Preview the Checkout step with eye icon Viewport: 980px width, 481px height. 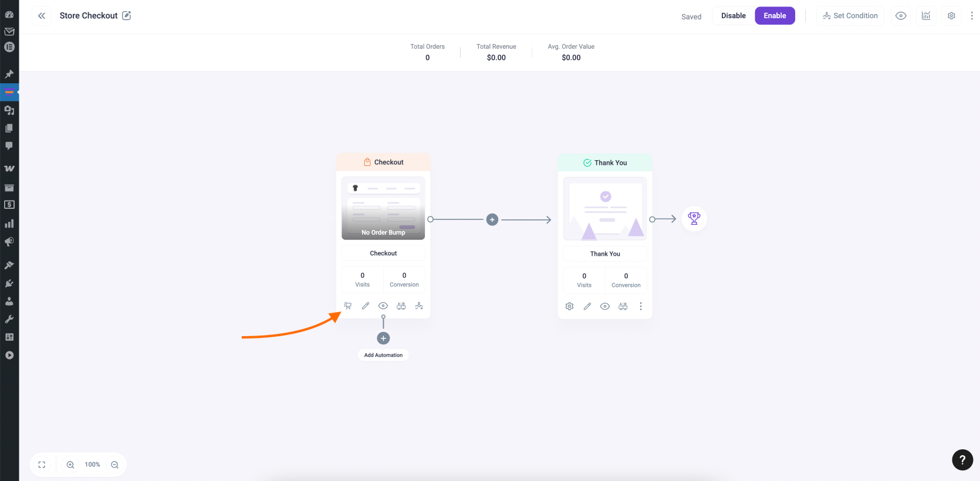tap(383, 306)
